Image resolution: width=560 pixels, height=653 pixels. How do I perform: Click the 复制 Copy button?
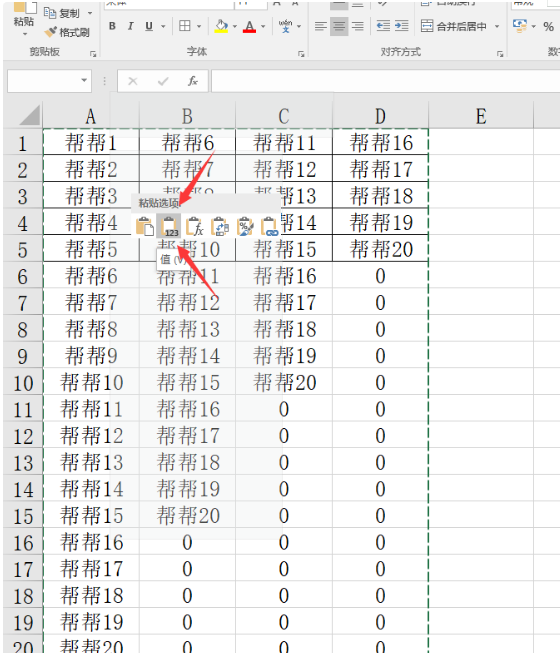click(62, 13)
